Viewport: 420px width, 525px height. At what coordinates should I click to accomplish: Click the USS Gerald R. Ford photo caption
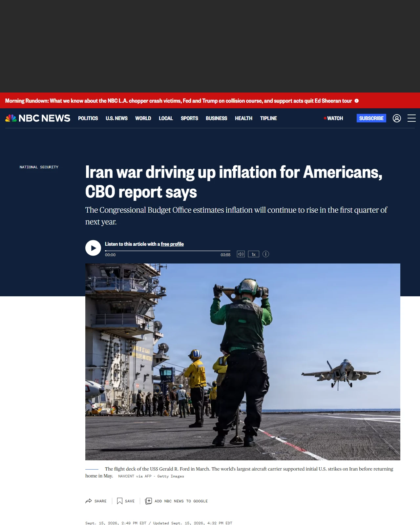[239, 472]
